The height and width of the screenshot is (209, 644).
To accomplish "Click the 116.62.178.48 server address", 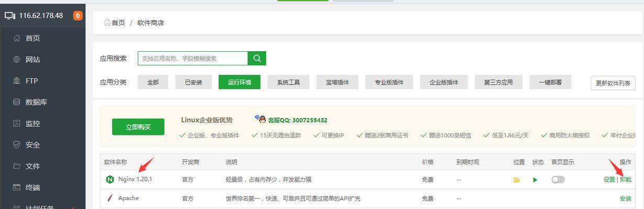I will pyautogui.click(x=41, y=16).
